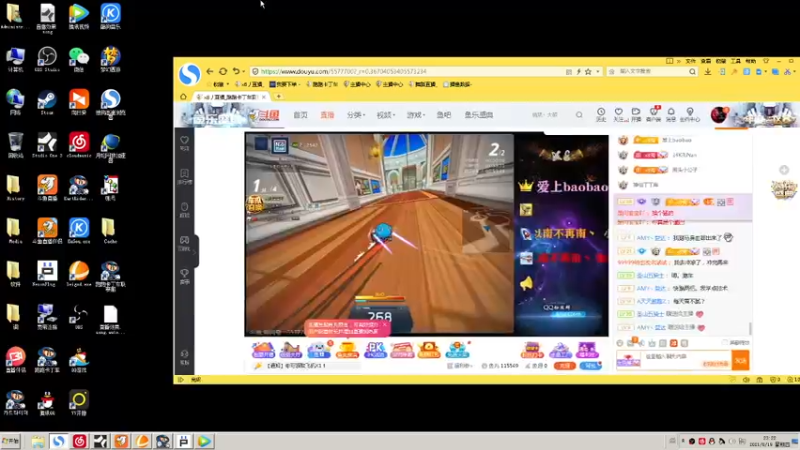Screen dimensions: 800x450
Task: Open the Douyu 直播 nav item
Action: click(327, 115)
